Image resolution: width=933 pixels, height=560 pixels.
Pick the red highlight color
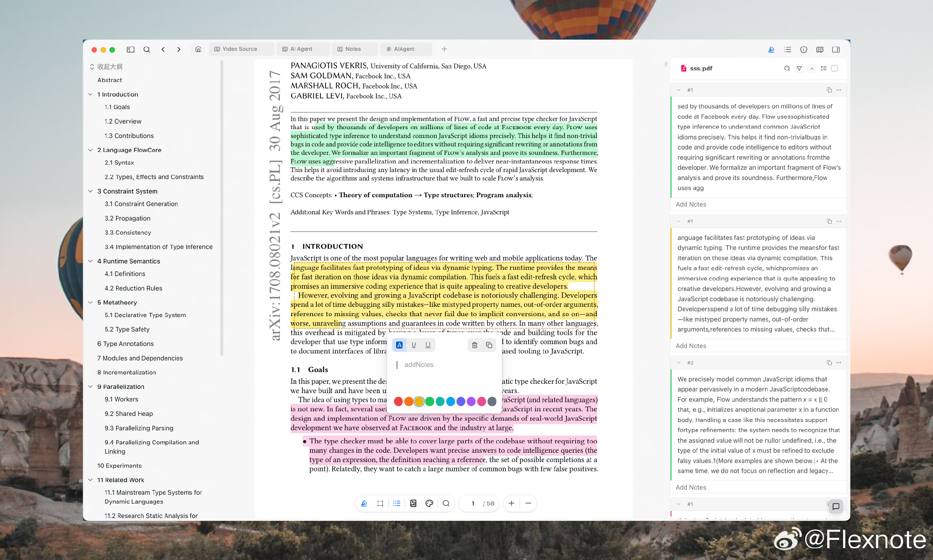398,401
